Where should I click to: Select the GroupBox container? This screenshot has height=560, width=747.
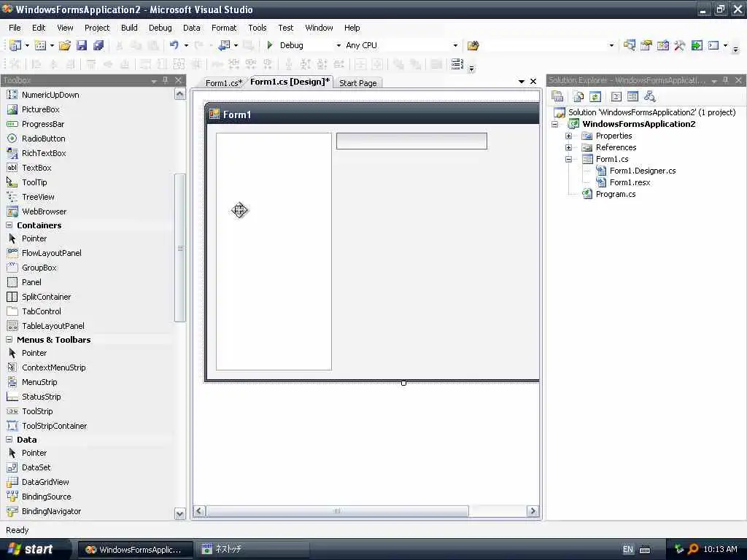coord(39,268)
